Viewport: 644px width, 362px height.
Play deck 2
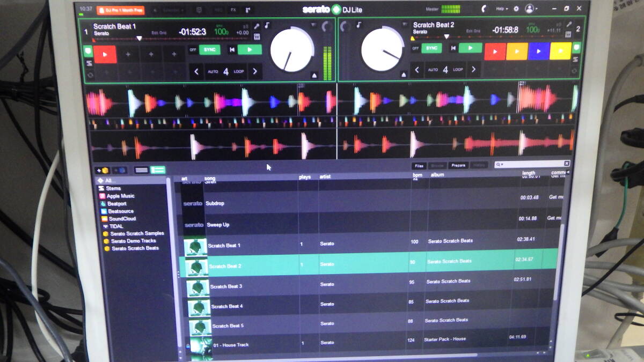pos(471,48)
